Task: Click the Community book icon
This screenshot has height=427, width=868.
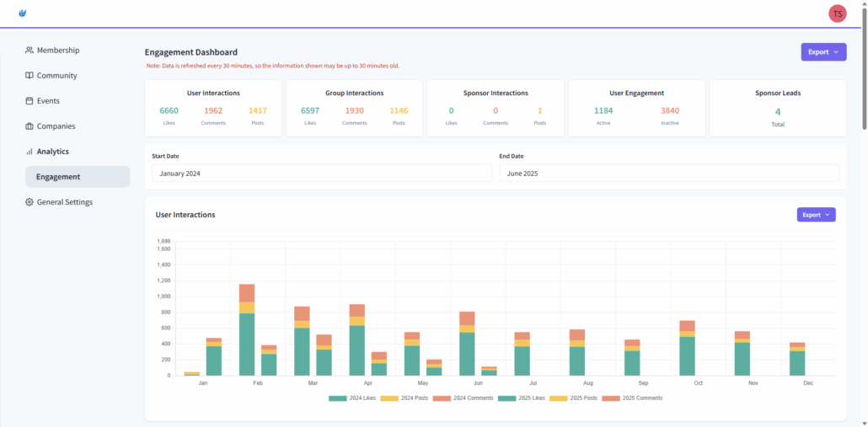Action: pos(29,76)
